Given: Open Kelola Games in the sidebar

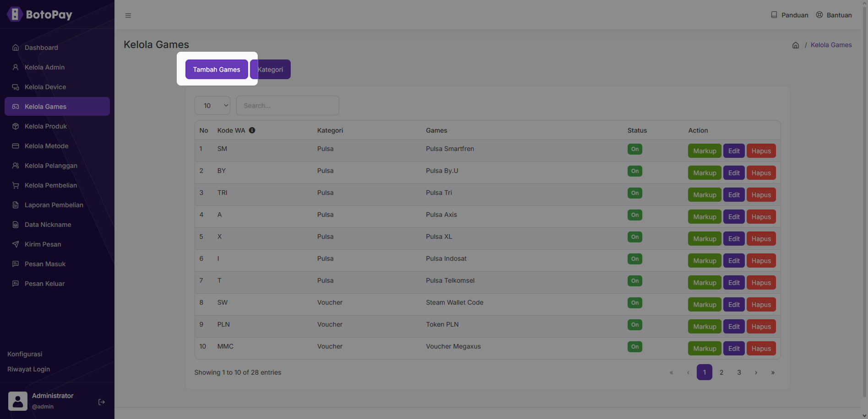Looking at the screenshot, I should pyautogui.click(x=57, y=107).
